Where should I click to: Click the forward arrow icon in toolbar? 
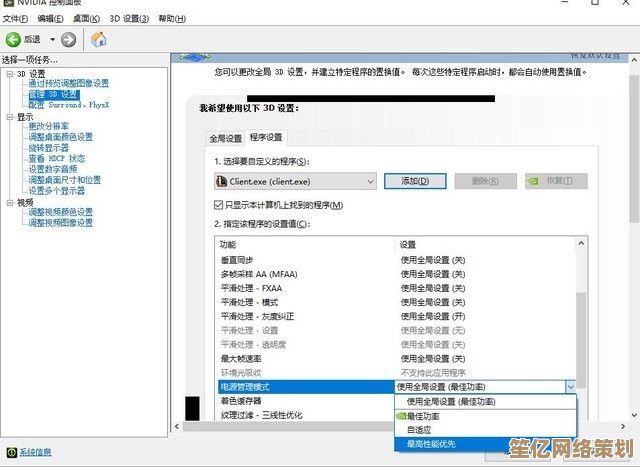pos(68,40)
